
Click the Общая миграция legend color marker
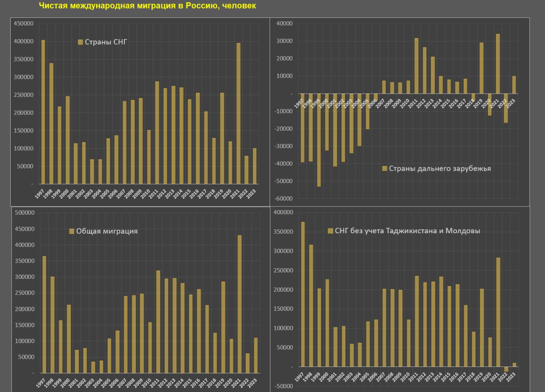pos(72,231)
